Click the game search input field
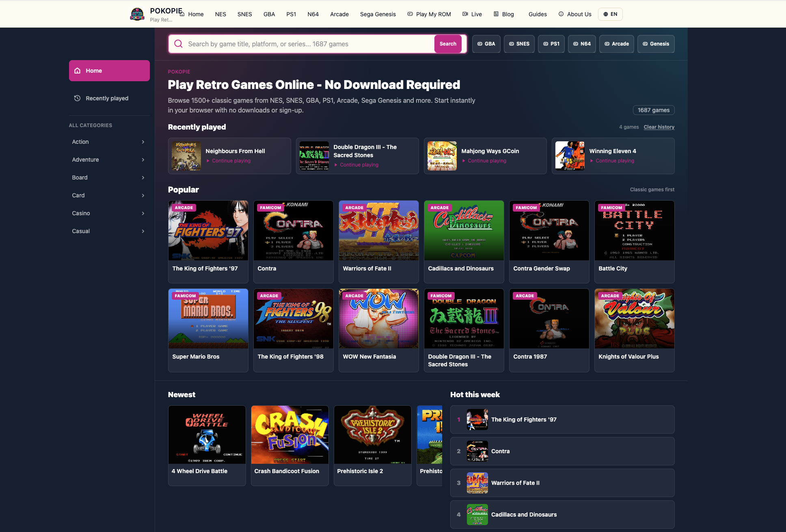 309,44
